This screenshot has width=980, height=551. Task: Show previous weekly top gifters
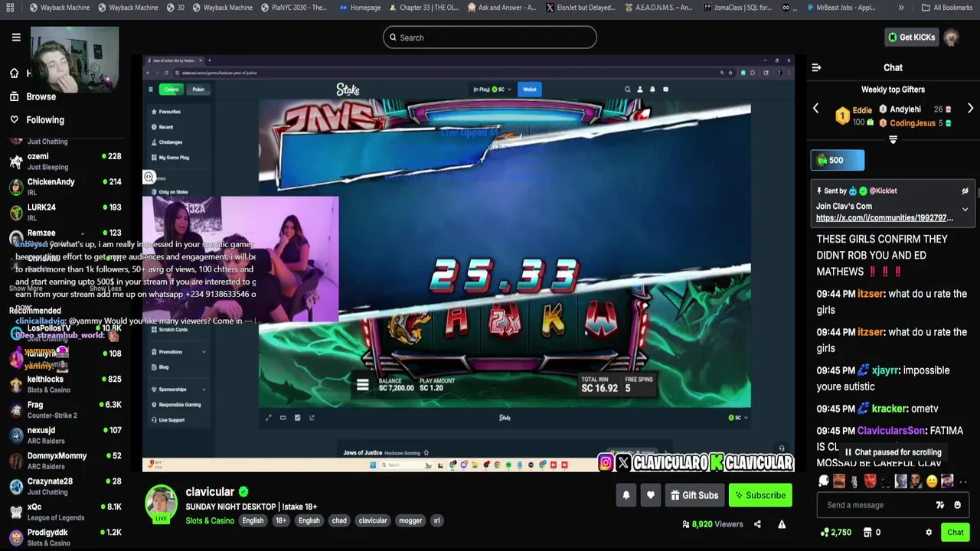coord(815,109)
